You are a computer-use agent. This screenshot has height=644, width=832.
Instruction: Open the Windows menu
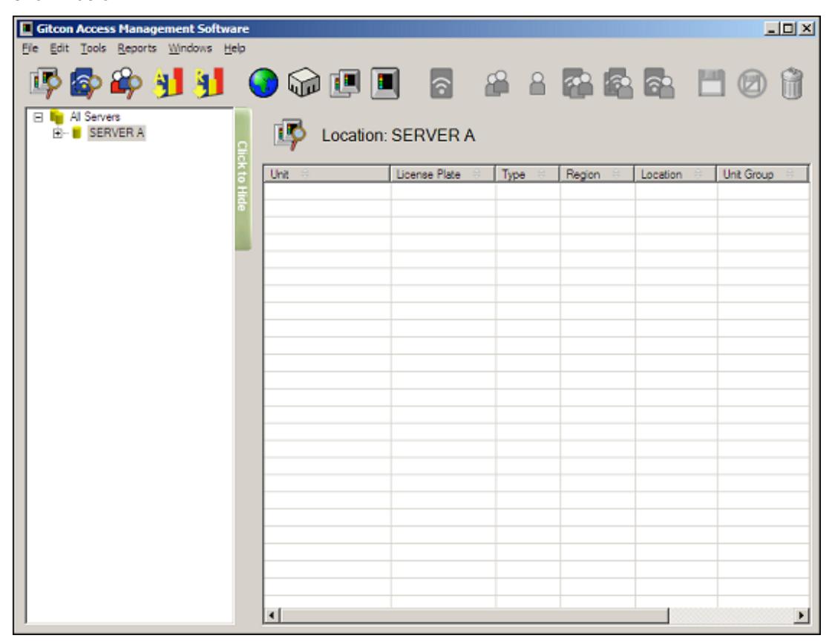click(x=190, y=48)
